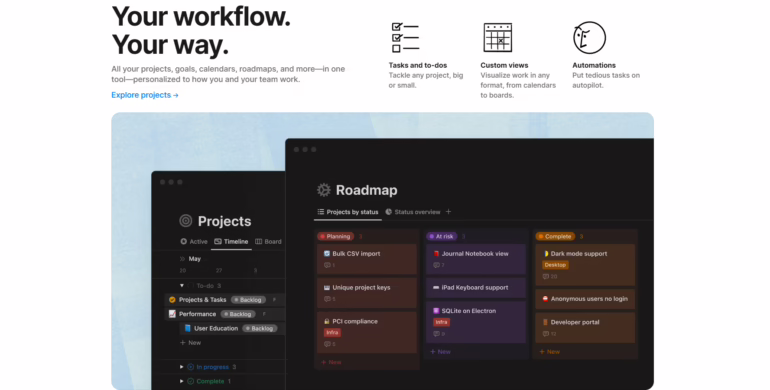Click the comment count on PCI compliance
Viewport: 770px width, 390px height.
tap(330, 344)
